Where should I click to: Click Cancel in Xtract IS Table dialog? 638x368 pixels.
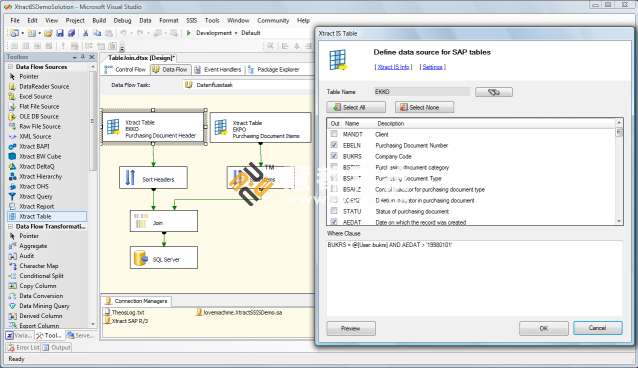pyautogui.click(x=598, y=328)
